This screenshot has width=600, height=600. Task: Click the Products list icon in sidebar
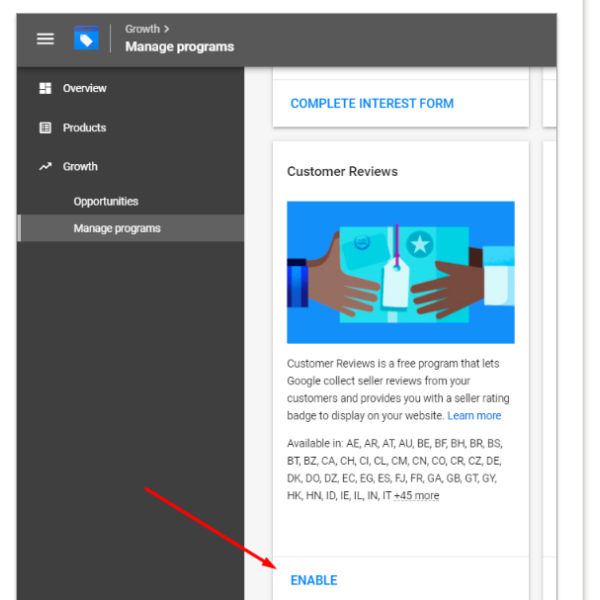[45, 128]
